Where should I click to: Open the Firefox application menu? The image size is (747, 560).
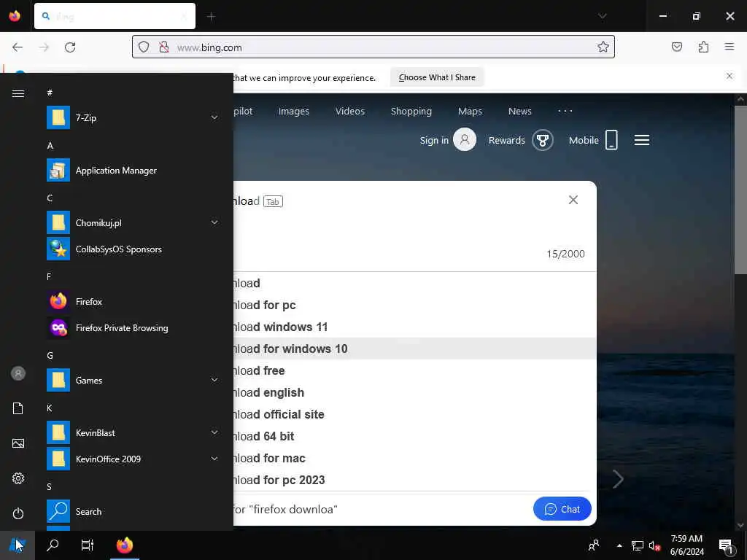point(729,47)
